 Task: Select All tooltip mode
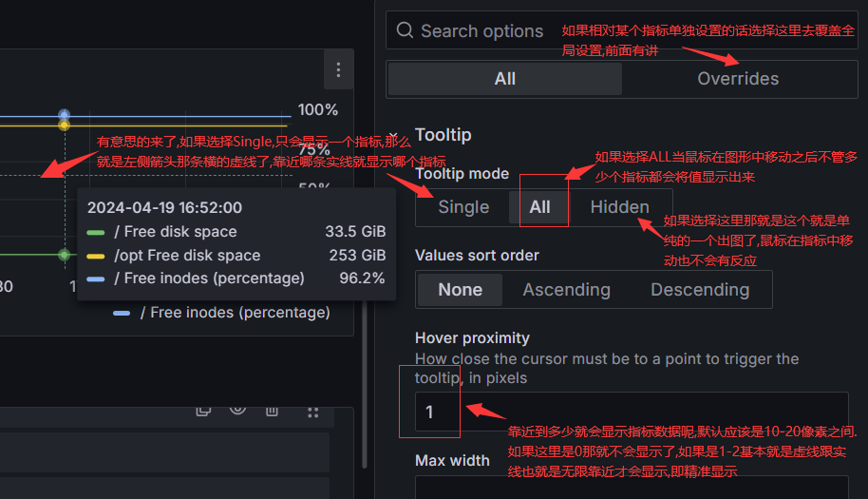point(539,207)
